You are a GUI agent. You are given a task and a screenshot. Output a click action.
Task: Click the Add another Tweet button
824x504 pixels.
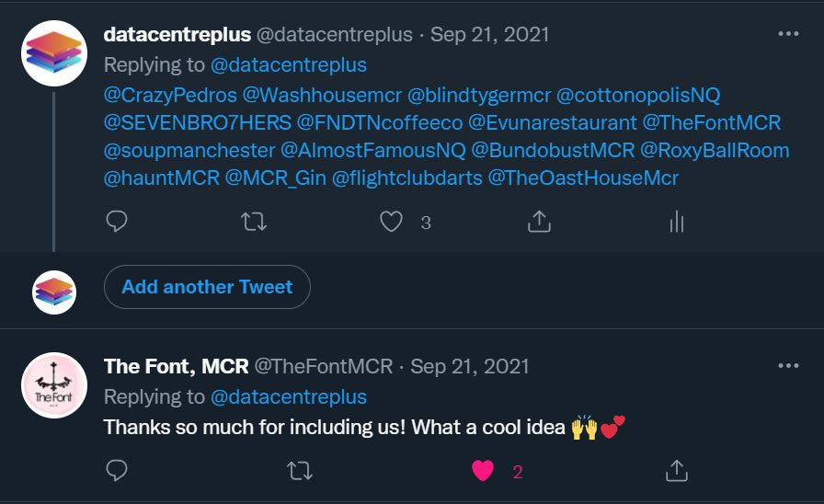(207, 287)
